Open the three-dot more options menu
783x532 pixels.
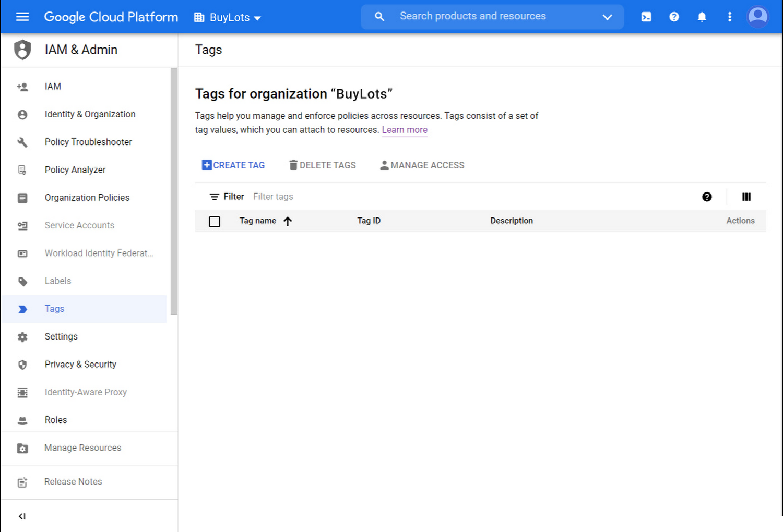[730, 17]
